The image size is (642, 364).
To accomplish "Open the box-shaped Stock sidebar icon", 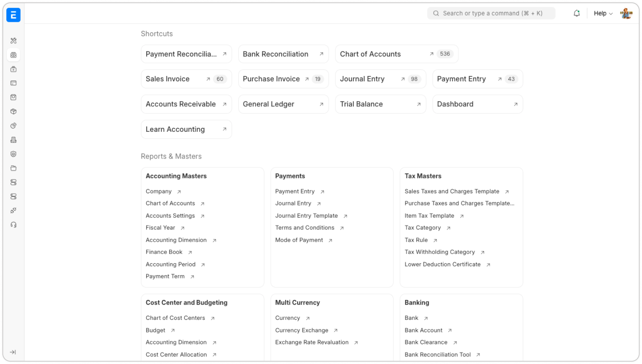I will pyautogui.click(x=14, y=112).
